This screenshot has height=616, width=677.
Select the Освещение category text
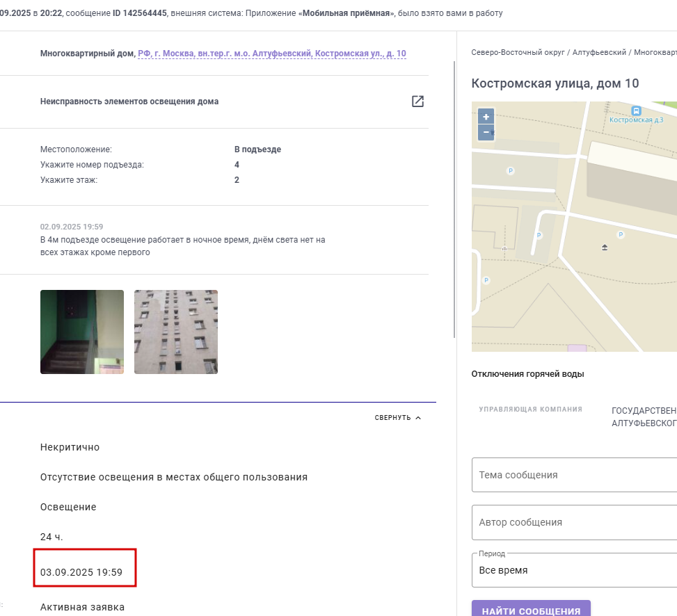tap(68, 508)
